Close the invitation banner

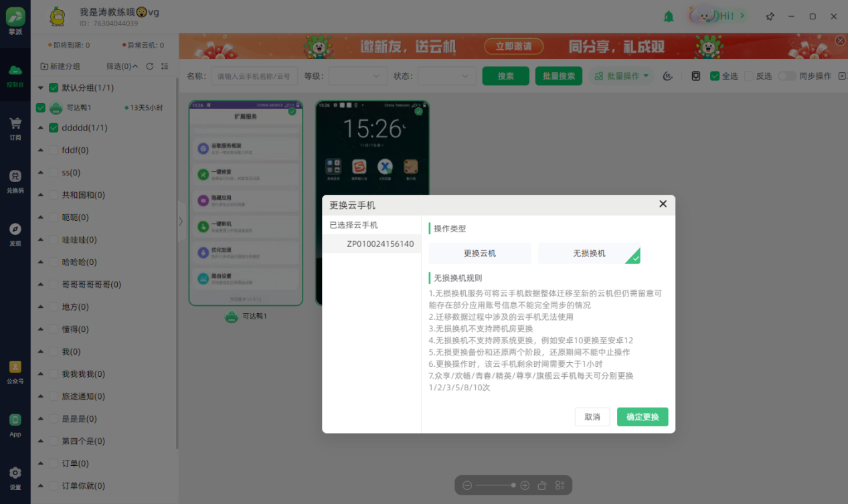pyautogui.click(x=841, y=41)
